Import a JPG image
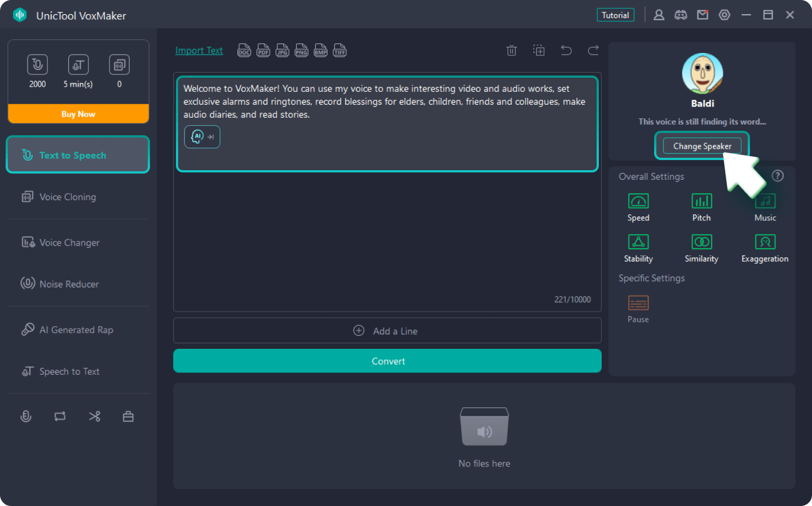Screen dimensions: 812x506 [283, 51]
